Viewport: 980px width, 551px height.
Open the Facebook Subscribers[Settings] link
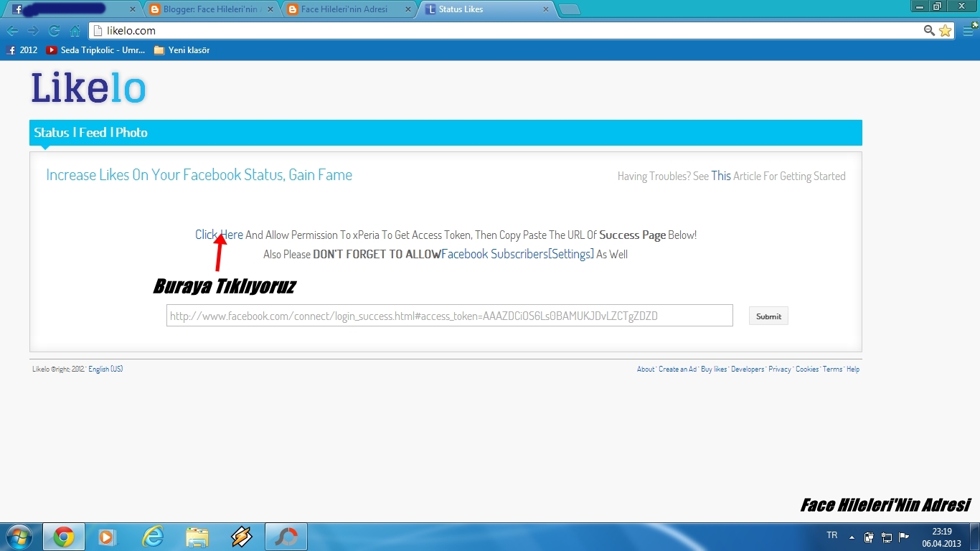[x=517, y=254]
